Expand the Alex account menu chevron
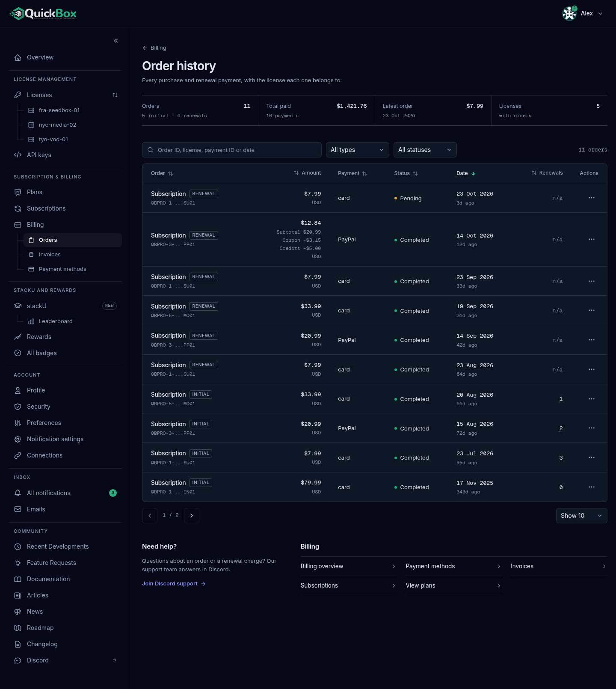The width and height of the screenshot is (616, 689). click(x=600, y=14)
